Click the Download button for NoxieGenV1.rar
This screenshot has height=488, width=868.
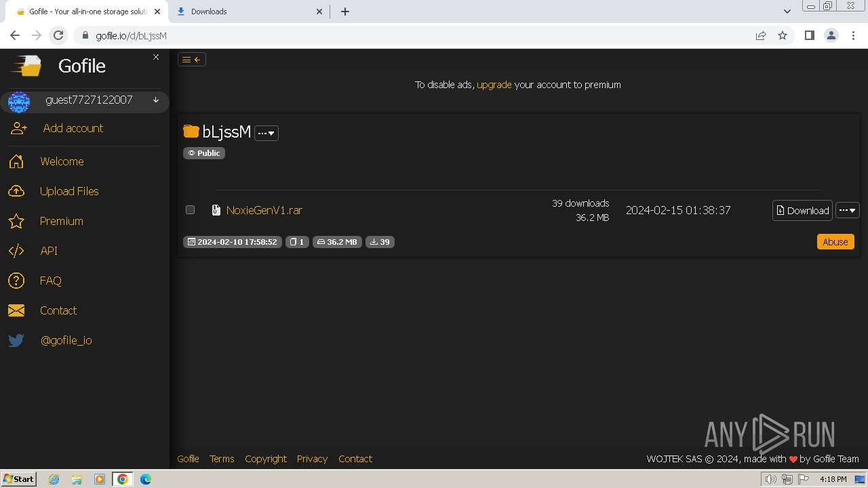[802, 210]
